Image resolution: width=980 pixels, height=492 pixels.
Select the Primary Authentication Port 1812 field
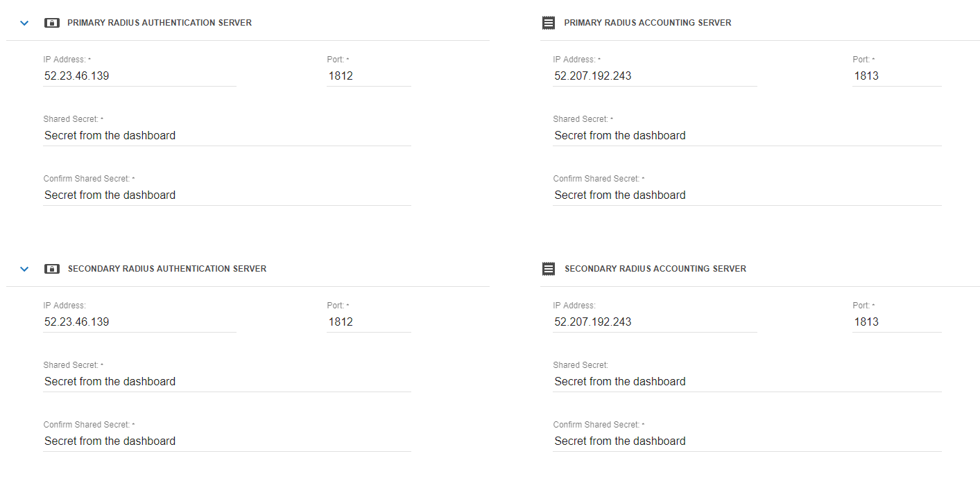369,76
